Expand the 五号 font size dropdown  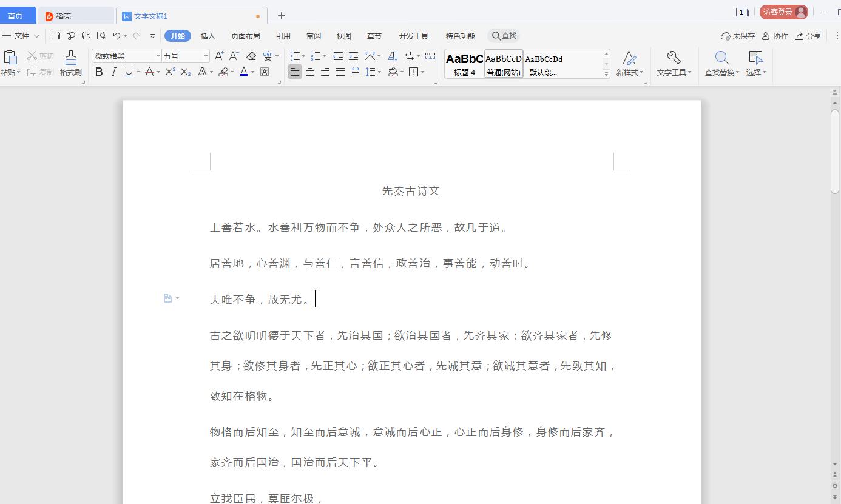point(205,55)
